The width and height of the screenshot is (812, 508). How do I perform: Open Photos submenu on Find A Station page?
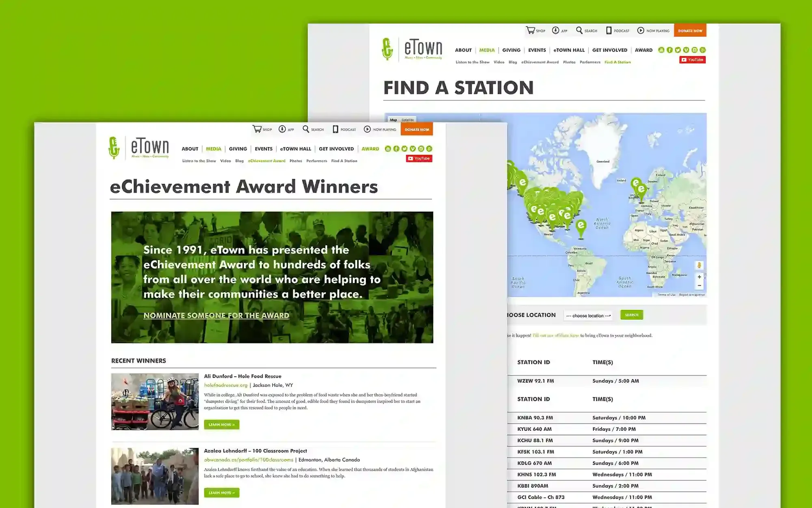[569, 62]
